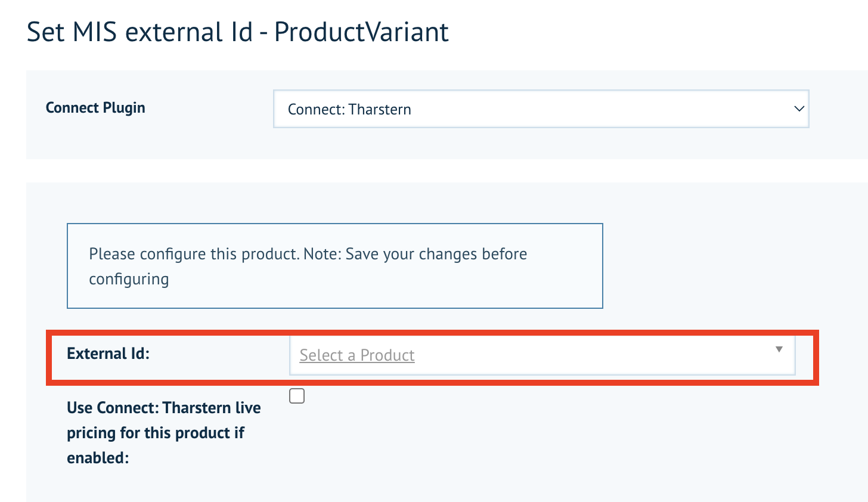Click the small triangle arrow in External Id field
868x502 pixels.
pyautogui.click(x=779, y=349)
